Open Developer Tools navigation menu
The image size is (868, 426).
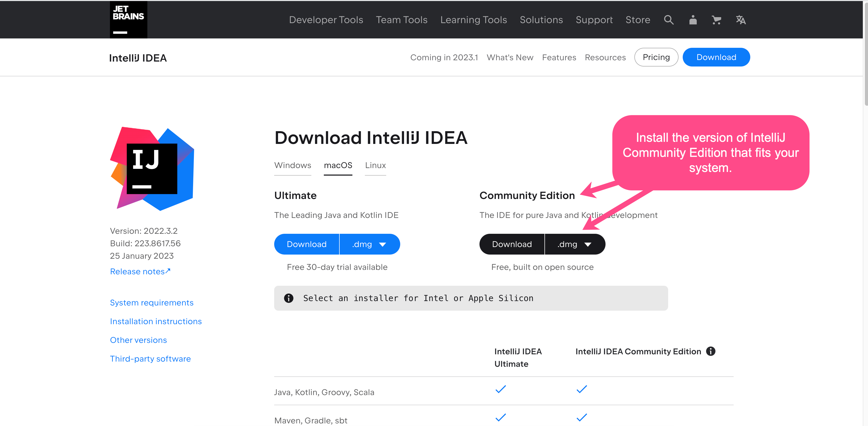[x=326, y=20]
